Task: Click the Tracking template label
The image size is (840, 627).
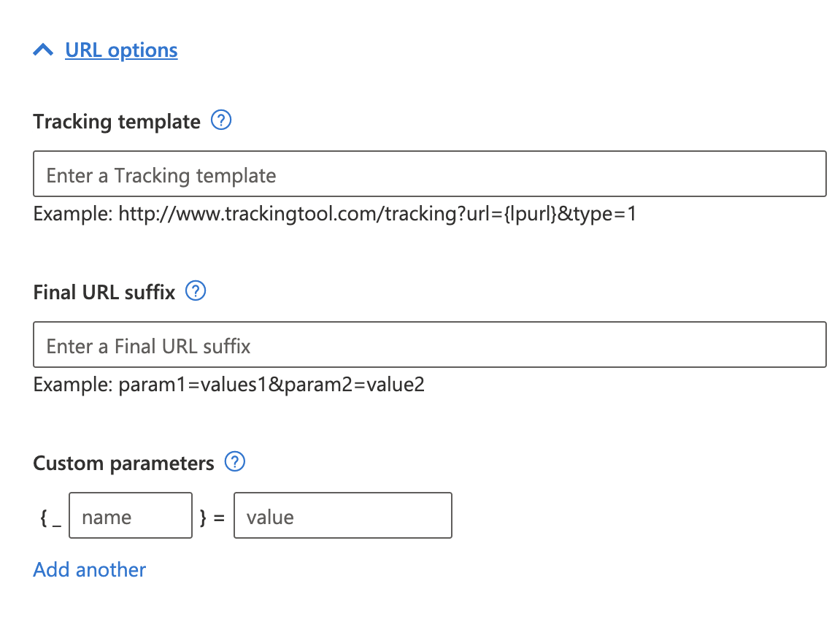Action: pyautogui.click(x=117, y=121)
